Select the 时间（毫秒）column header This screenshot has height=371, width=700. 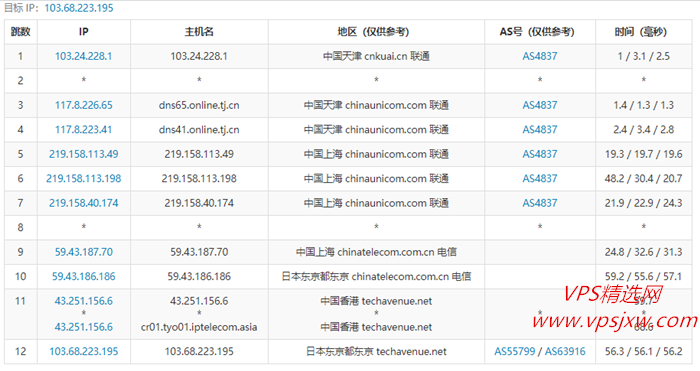(643, 32)
